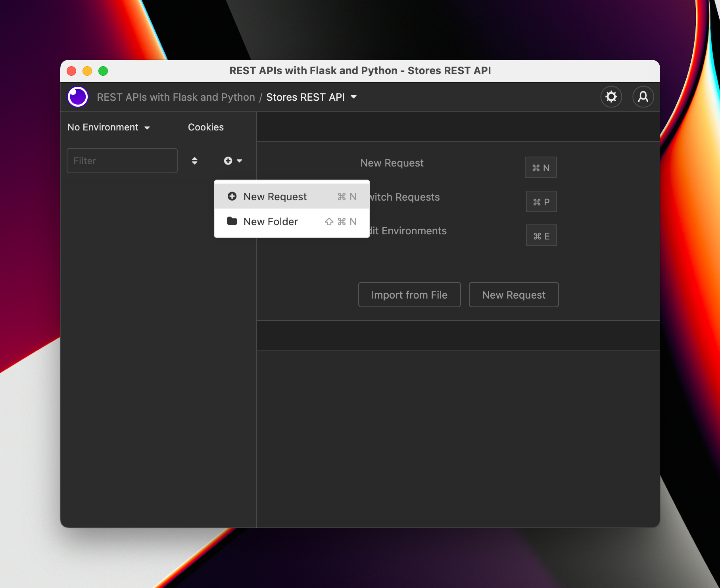Go to REST APIs with Flask and Python breadcrumb
The image size is (720, 588).
pyautogui.click(x=176, y=97)
